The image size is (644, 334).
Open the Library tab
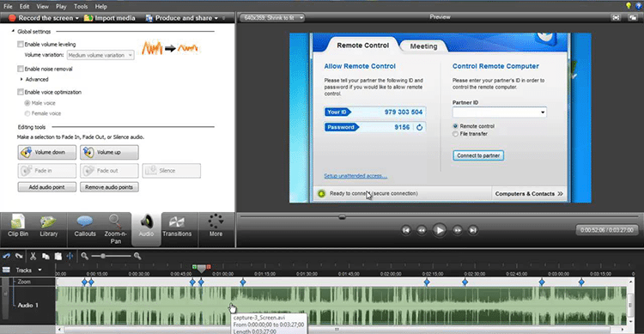pos(48,227)
